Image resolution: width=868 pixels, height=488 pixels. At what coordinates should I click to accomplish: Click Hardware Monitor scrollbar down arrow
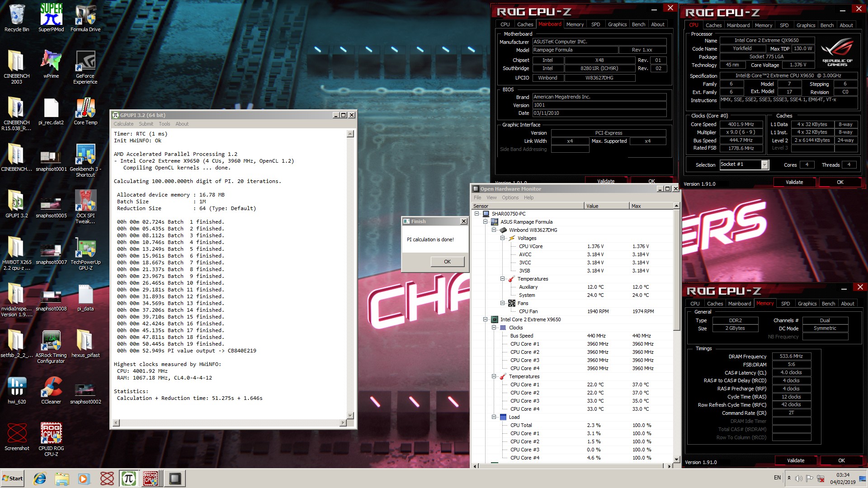click(676, 460)
